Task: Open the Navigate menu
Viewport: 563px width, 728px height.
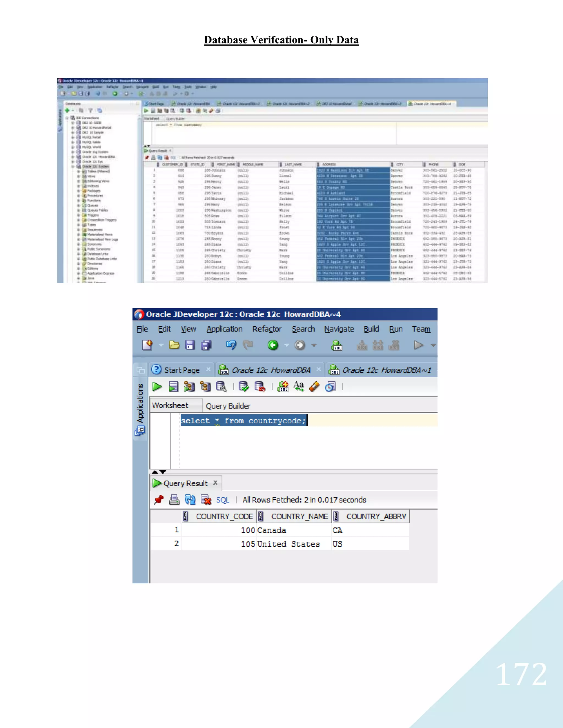Action: point(339,329)
